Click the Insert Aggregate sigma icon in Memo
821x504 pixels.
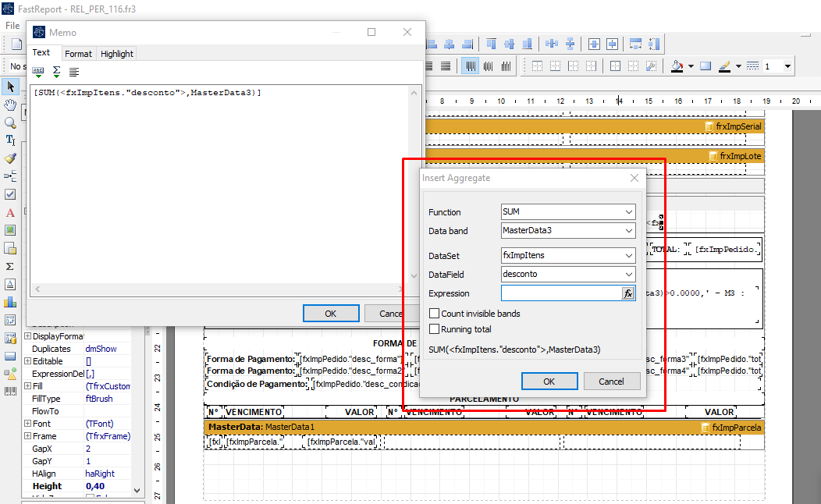[x=56, y=72]
